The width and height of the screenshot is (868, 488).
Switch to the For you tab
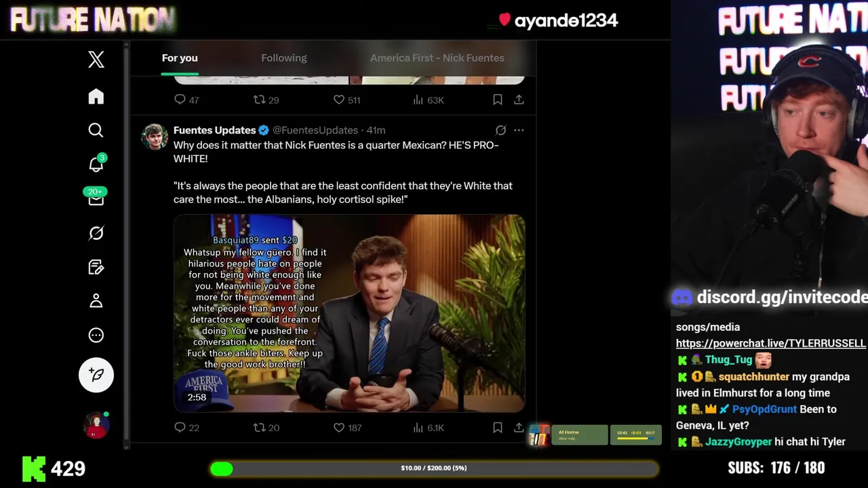tap(180, 58)
